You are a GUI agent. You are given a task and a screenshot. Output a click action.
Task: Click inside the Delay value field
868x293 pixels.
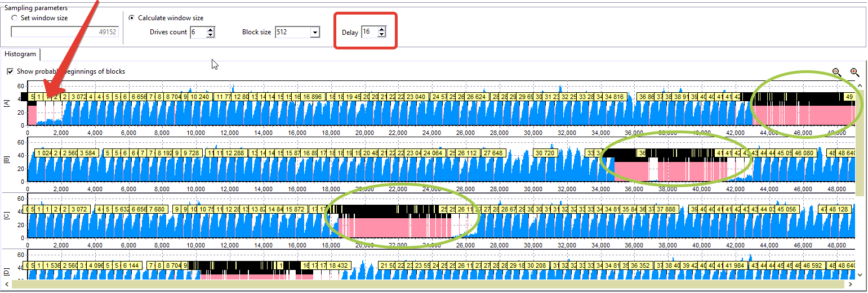368,32
